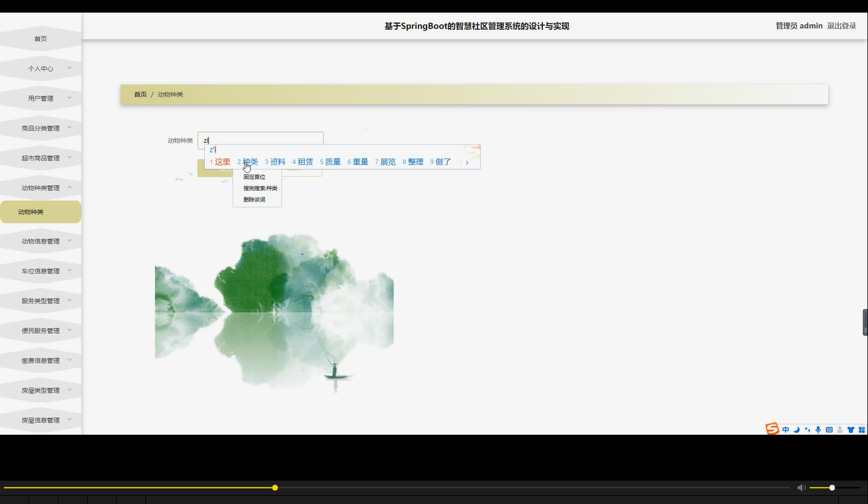Expand the 缴费信息管理 menu chevron

(x=70, y=360)
